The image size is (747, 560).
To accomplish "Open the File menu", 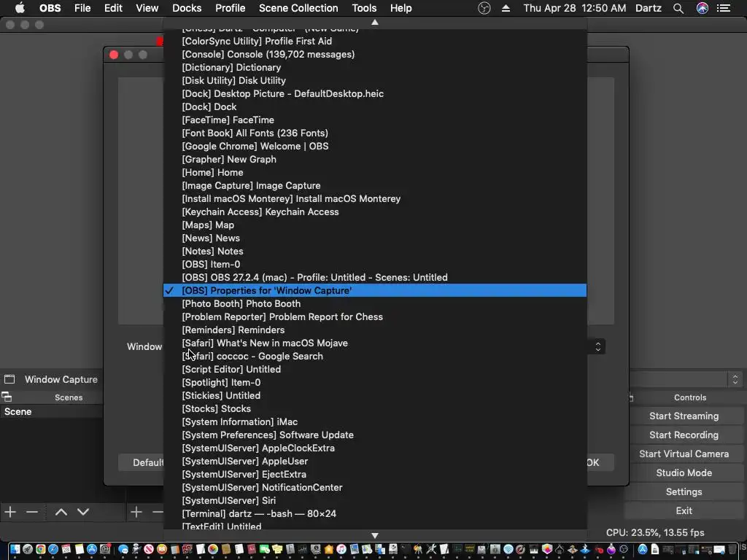I will (x=82, y=8).
